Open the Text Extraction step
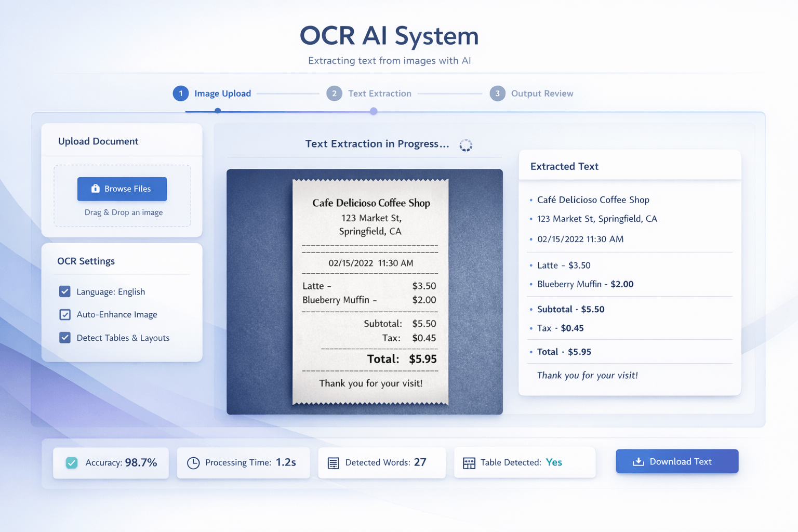This screenshot has height=532, width=798. (380, 94)
